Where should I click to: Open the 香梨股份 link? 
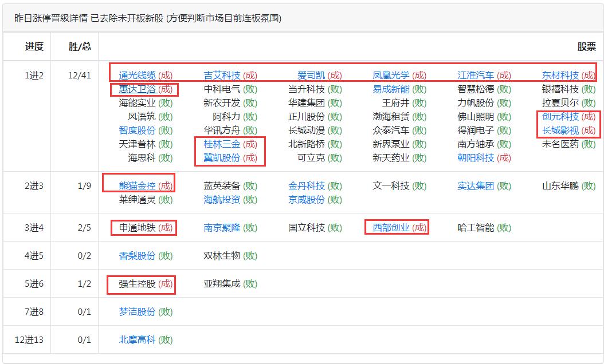137,255
